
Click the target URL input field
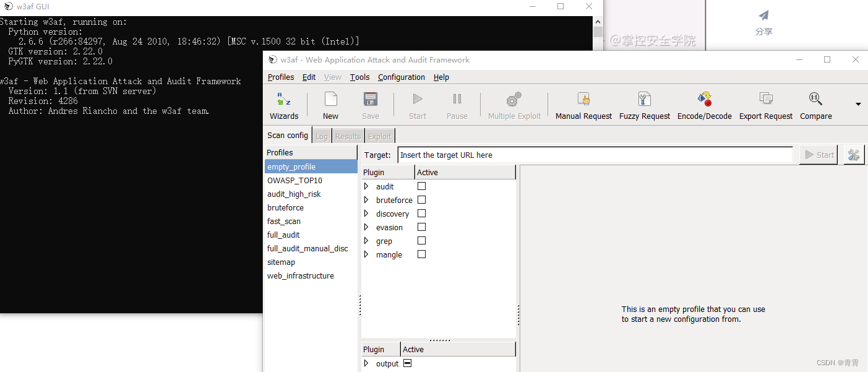(595, 155)
